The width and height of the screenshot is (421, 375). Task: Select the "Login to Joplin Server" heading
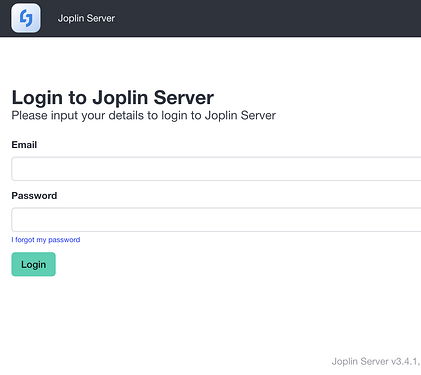click(x=113, y=98)
